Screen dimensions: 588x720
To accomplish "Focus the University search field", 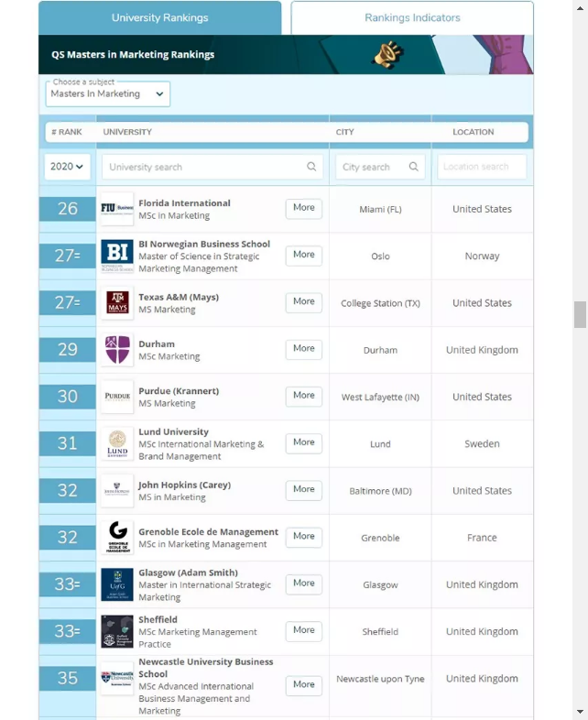I will tap(212, 167).
